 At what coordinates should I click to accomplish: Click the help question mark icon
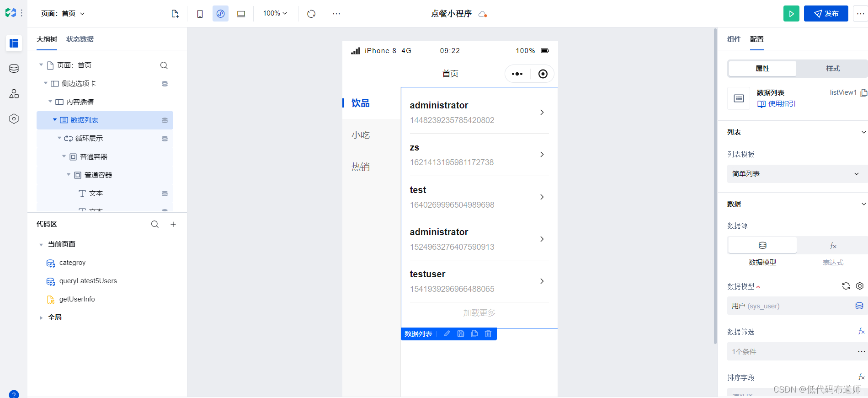click(x=14, y=394)
